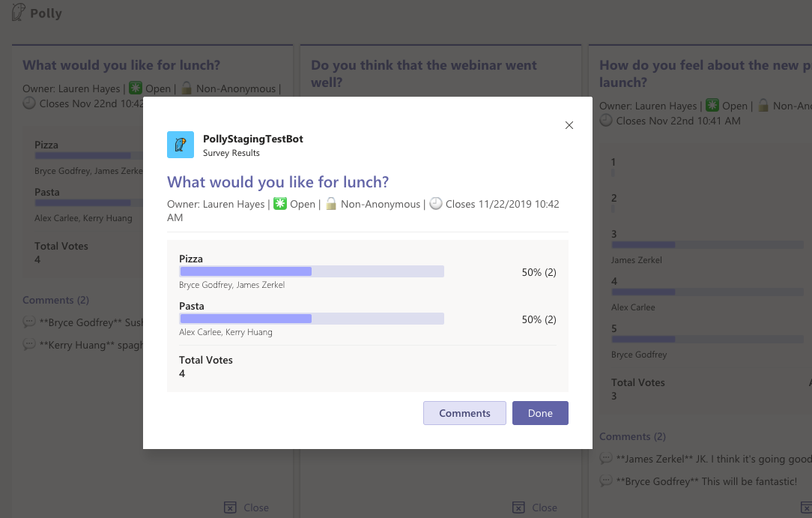Click the Close link on the webinar card
The width and height of the screenshot is (812, 518).
(x=545, y=508)
